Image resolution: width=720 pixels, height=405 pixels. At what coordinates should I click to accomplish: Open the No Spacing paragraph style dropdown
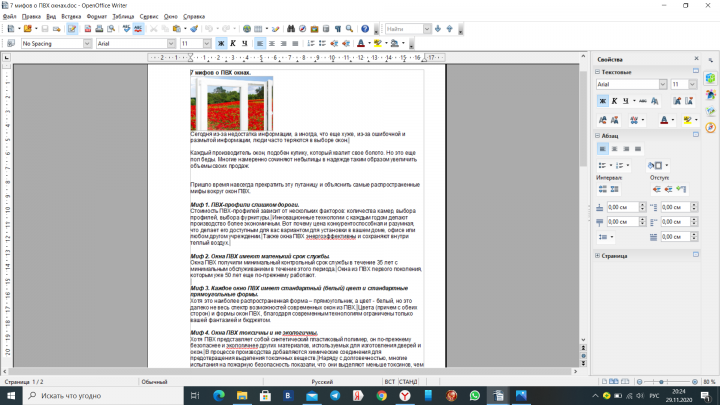pos(87,43)
